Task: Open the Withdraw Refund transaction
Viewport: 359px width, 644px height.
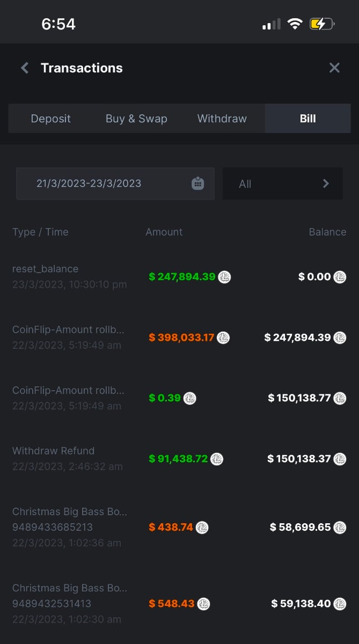Action: [53, 451]
